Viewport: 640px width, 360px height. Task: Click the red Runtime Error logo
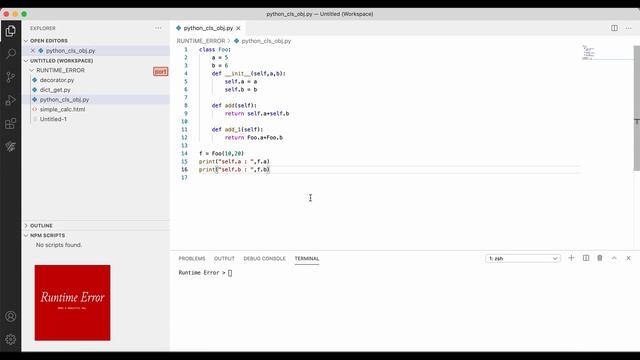72,302
